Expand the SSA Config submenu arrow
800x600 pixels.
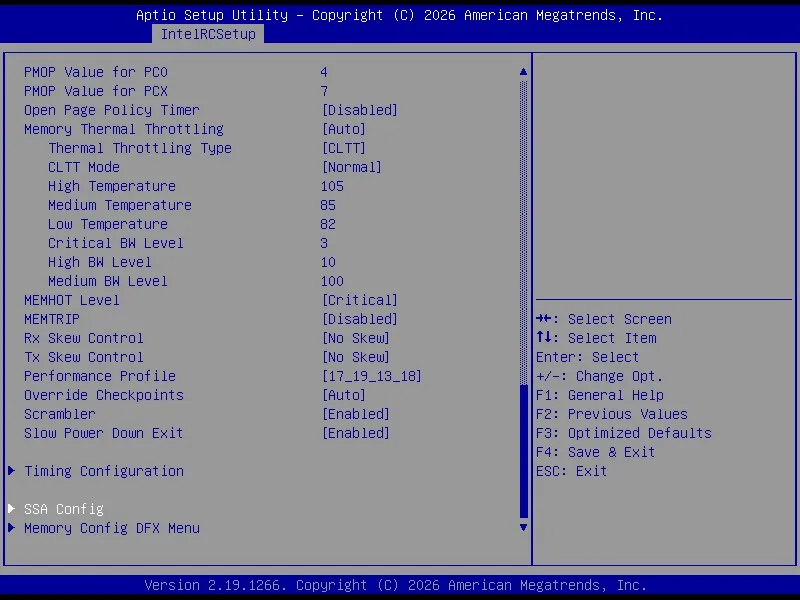(11, 509)
